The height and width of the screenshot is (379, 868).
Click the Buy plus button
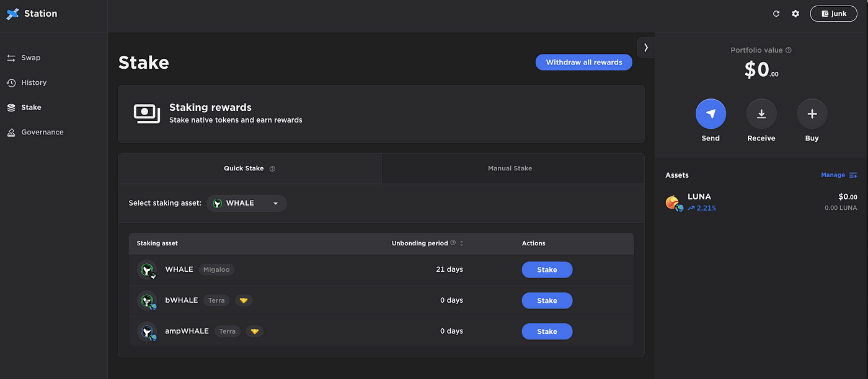(x=812, y=114)
